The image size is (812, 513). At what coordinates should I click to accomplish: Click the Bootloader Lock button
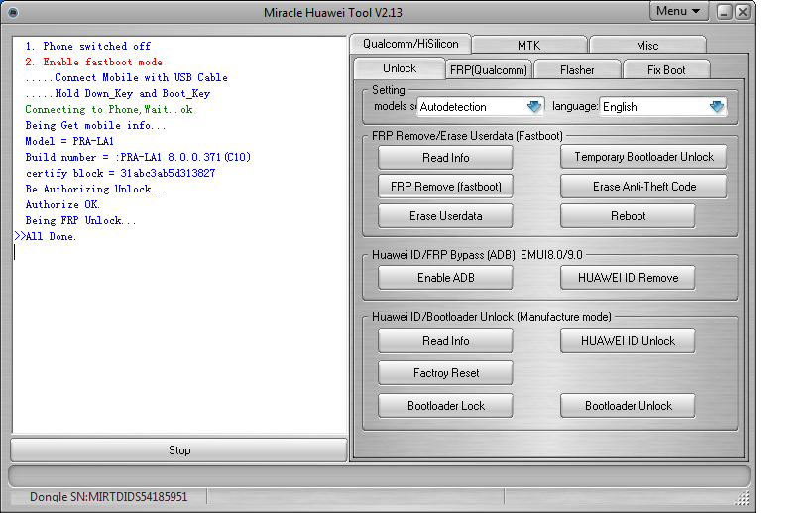click(445, 406)
